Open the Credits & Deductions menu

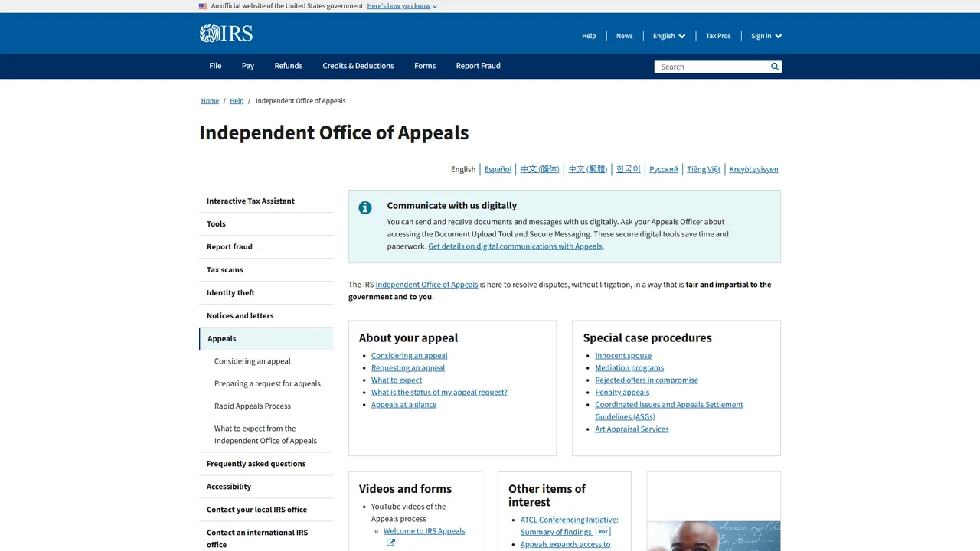point(358,66)
